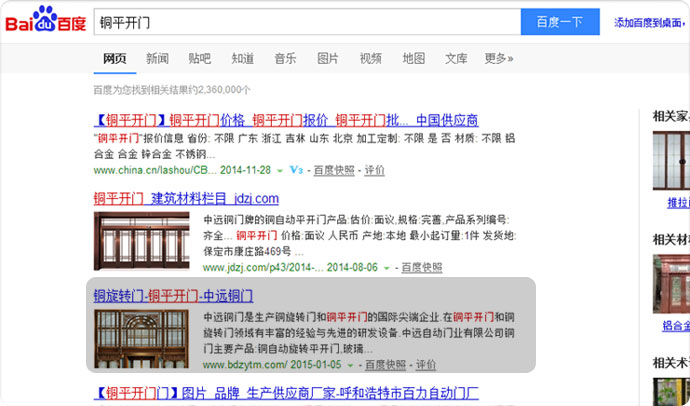690x406 pixels.
Task: Open the 添加百度到桌面 link
Action: point(650,23)
